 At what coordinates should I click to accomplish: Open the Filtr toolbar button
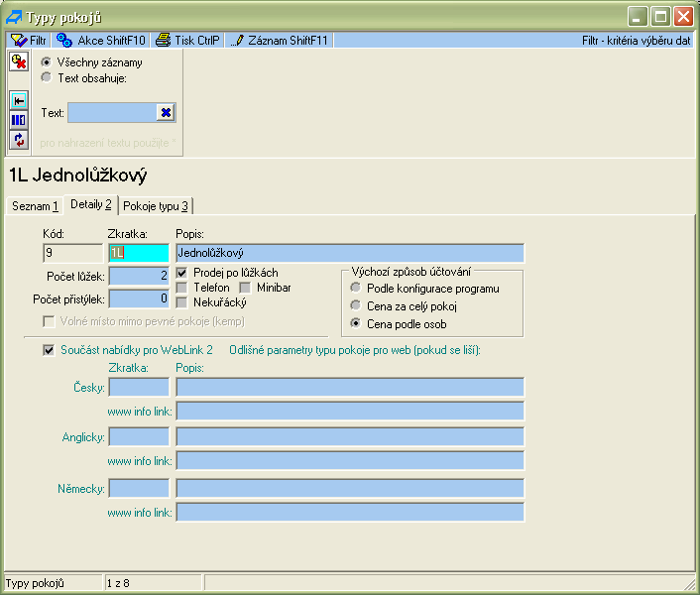pyautogui.click(x=28, y=41)
